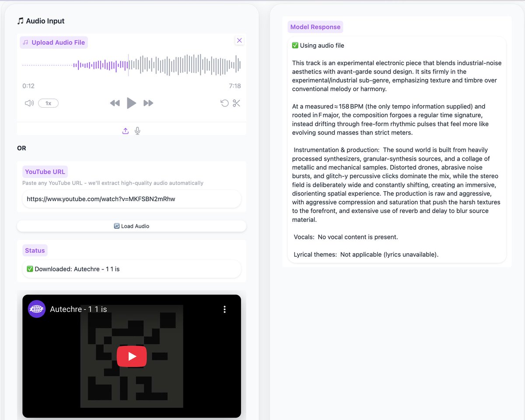
Task: Trim the audio with the scissors icon
Action: click(237, 103)
